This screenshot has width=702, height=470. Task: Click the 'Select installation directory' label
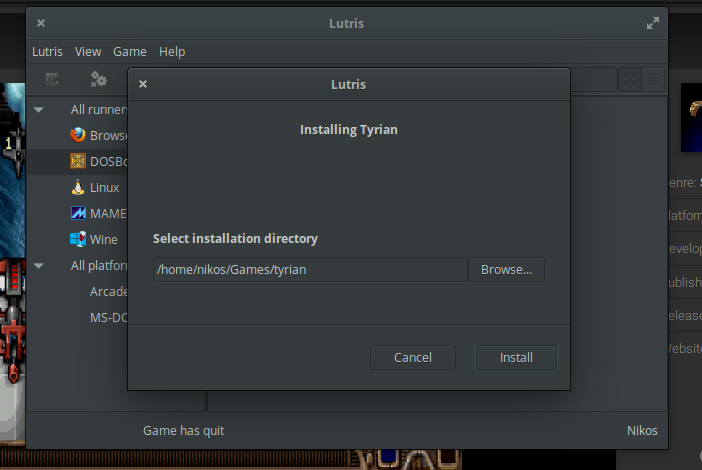(235, 239)
